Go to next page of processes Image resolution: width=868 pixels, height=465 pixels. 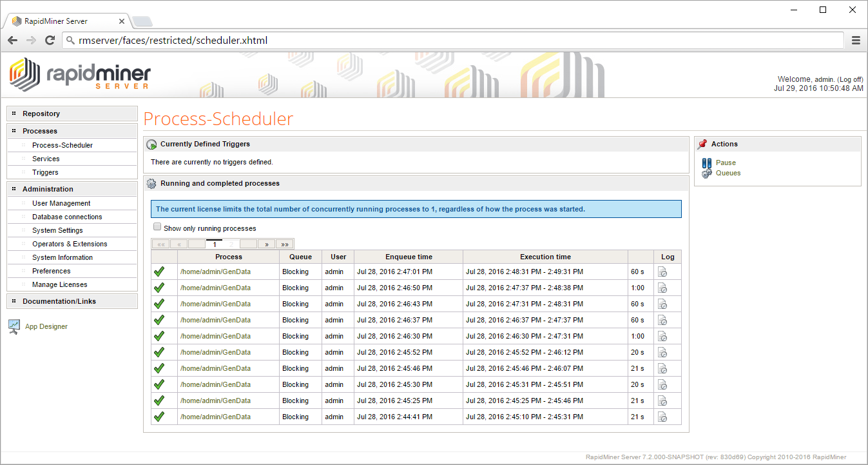pos(266,244)
